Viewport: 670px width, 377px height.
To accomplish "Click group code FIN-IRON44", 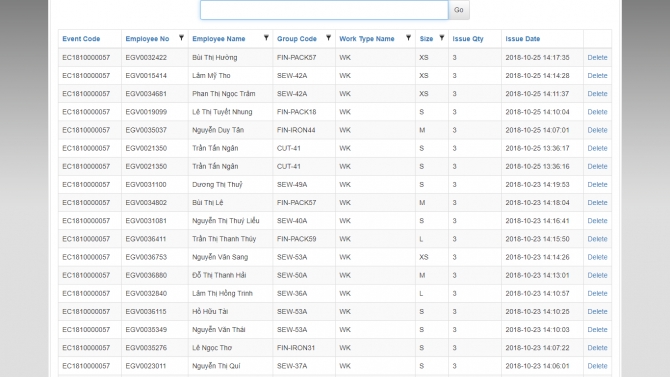I will pyautogui.click(x=296, y=130).
